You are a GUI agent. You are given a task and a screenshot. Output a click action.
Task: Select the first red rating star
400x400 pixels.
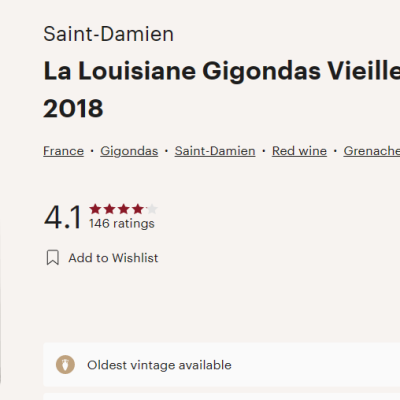point(95,209)
